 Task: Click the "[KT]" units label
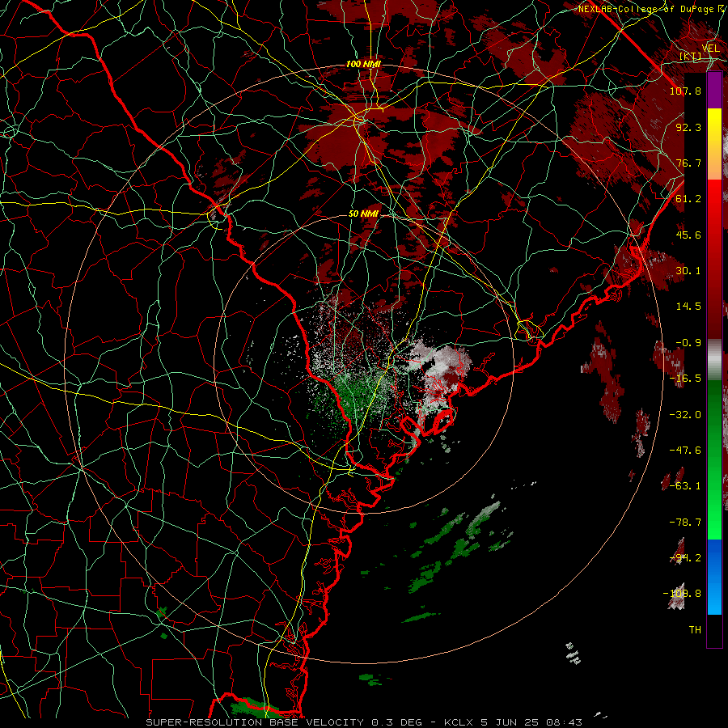[x=691, y=56]
